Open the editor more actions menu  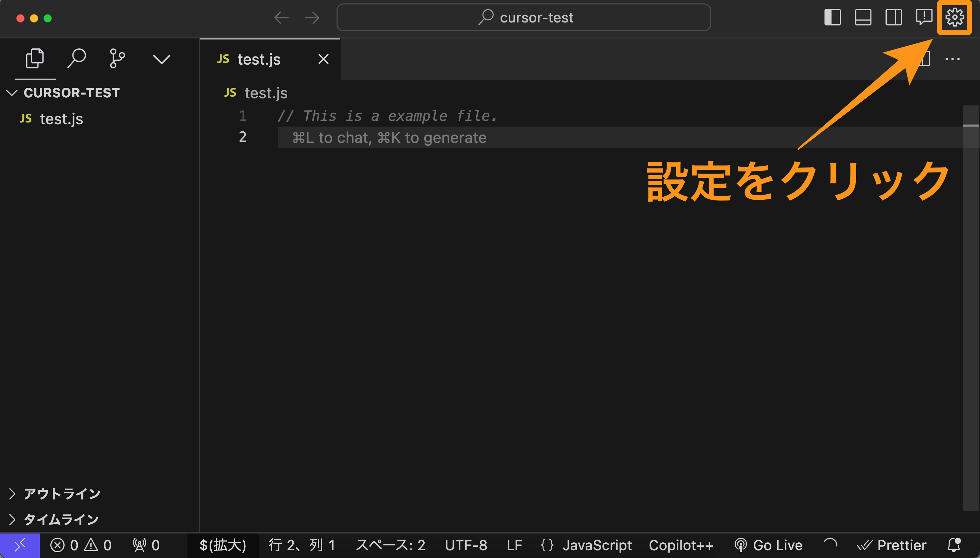coord(953,59)
